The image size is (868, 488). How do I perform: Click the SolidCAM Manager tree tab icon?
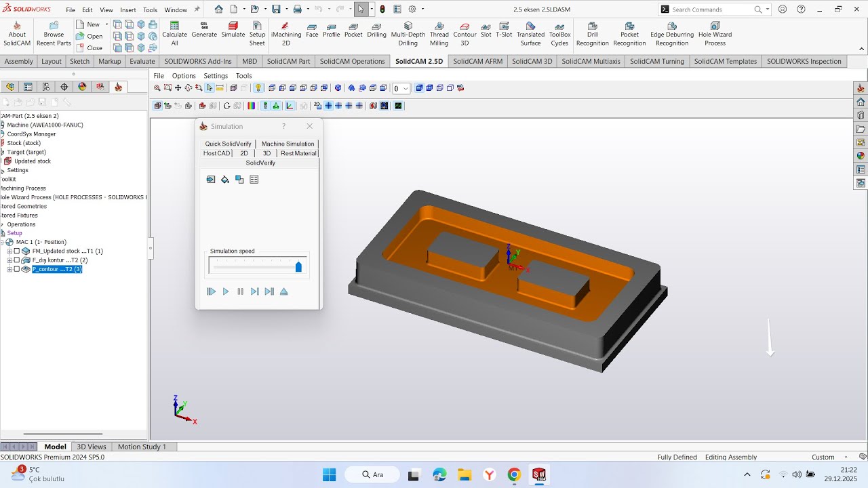pos(119,87)
